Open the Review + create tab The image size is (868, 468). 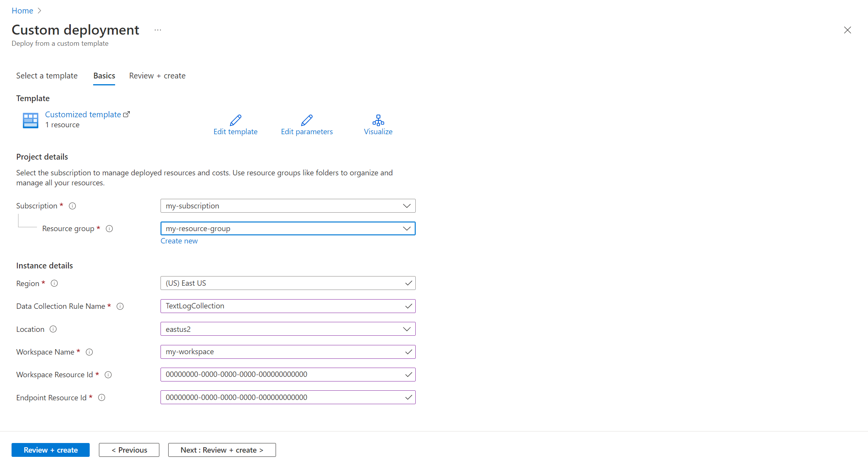[x=157, y=76]
